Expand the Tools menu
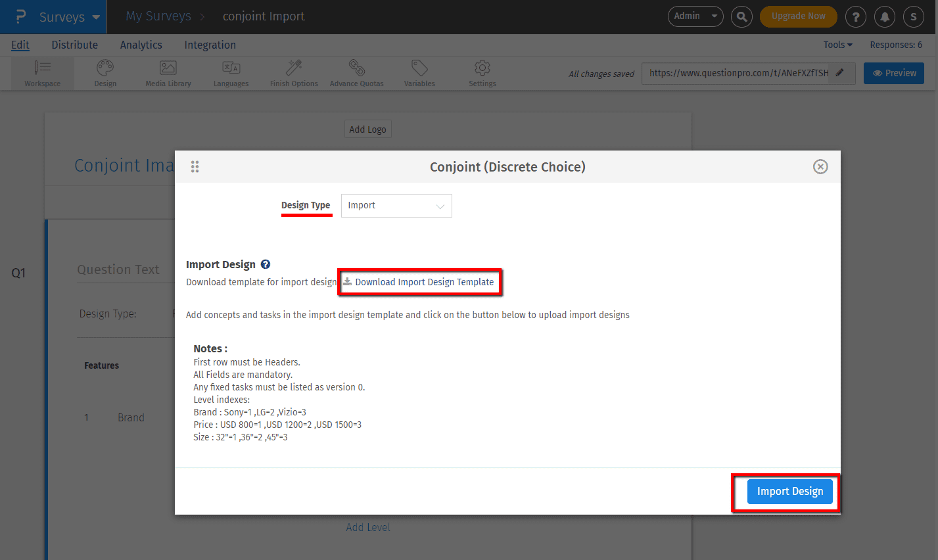The image size is (938, 560). tap(837, 45)
